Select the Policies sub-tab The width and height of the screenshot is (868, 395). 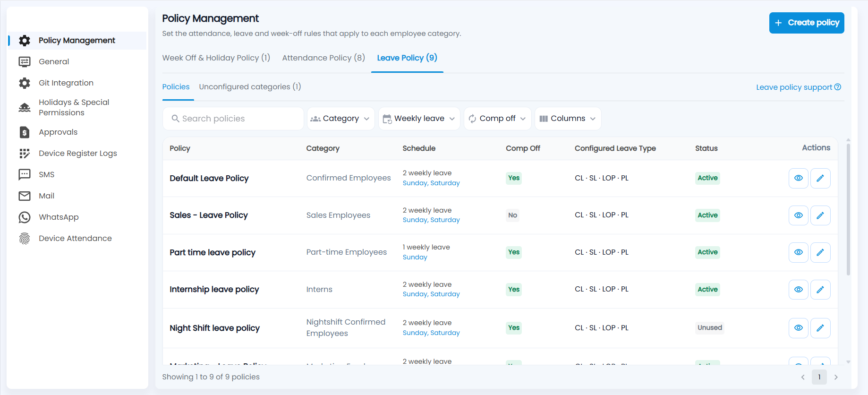176,87
